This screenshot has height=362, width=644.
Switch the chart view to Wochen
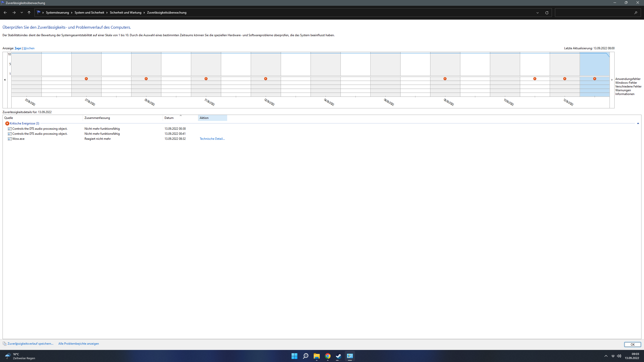tap(29, 48)
